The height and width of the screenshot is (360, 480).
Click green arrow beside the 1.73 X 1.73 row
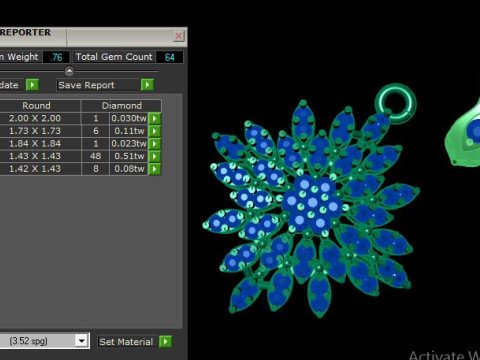[155, 131]
